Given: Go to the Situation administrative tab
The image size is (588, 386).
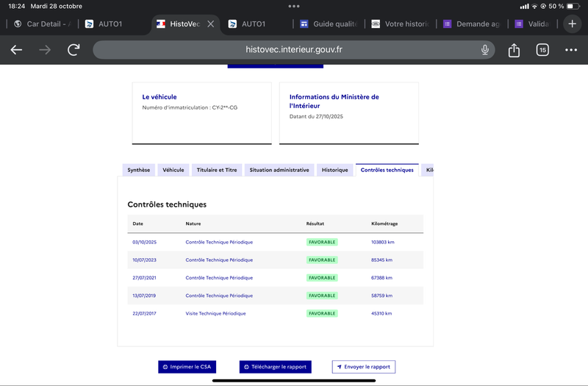Looking at the screenshot, I should click(x=279, y=170).
